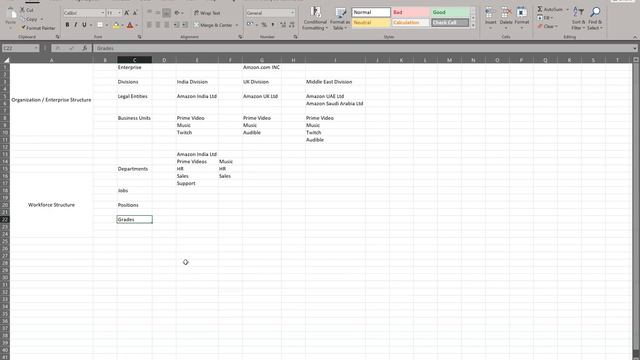Click the Increase Indent icon

[x=184, y=25]
